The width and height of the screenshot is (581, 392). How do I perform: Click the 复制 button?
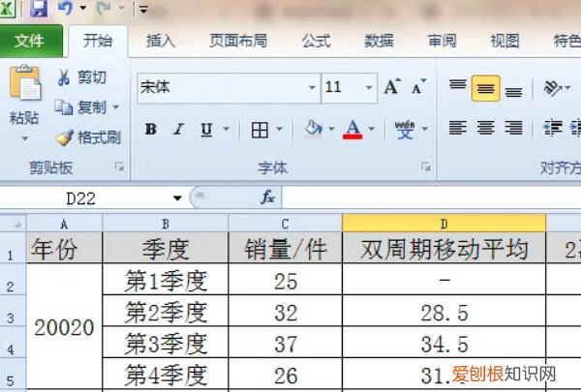pos(80,107)
